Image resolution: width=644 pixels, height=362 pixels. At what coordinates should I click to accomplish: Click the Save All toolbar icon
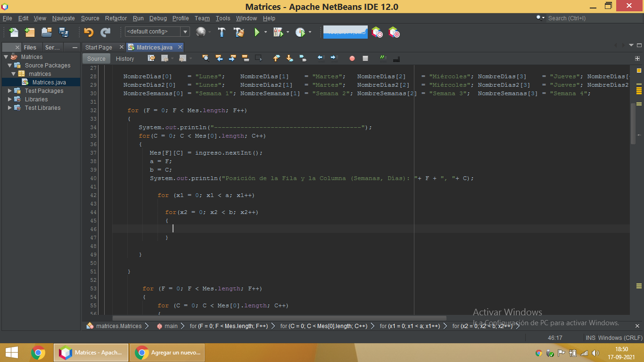coord(63,32)
